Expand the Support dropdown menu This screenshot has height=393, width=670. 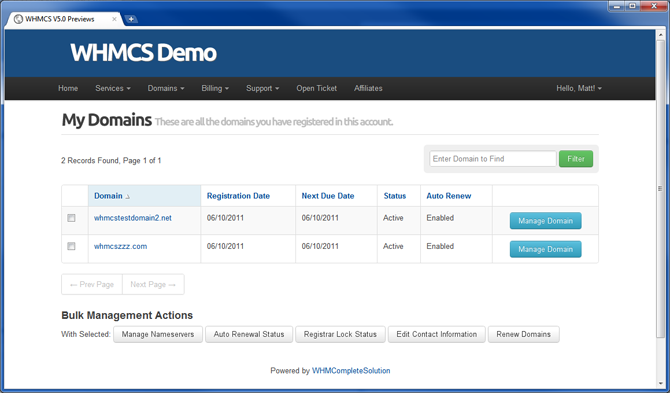(262, 88)
